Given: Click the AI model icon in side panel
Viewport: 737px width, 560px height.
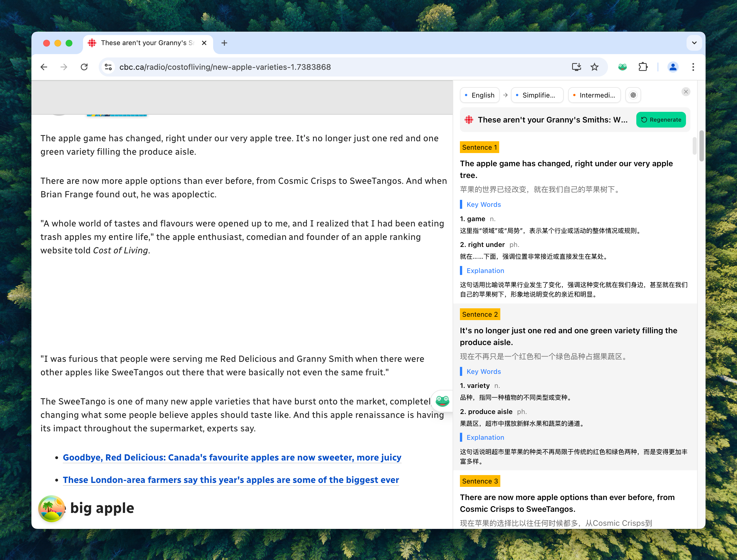Looking at the screenshot, I should click(633, 95).
